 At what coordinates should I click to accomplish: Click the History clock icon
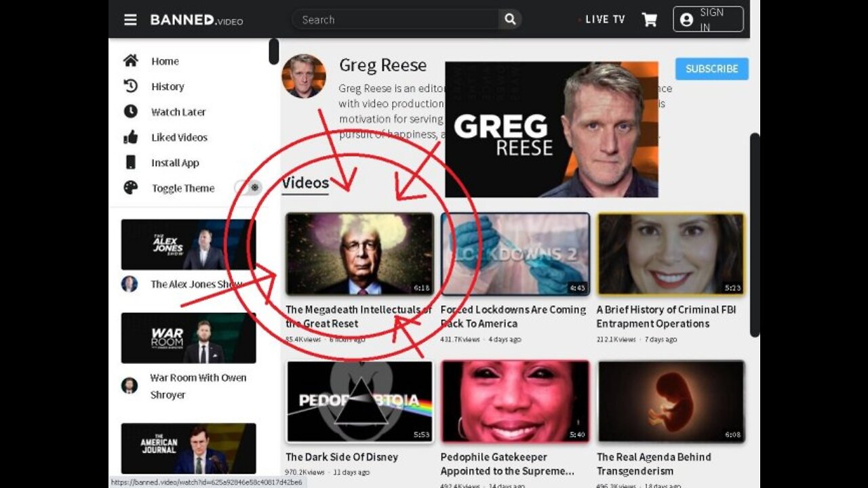[x=130, y=86]
